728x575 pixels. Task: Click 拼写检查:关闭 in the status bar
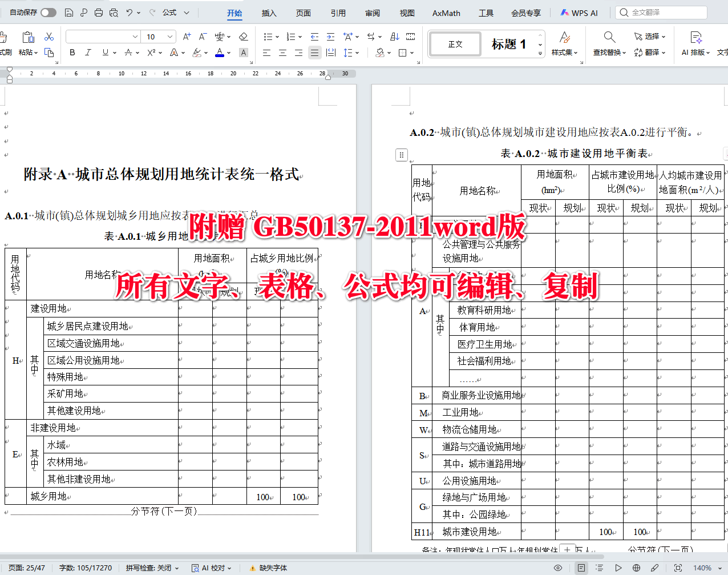148,568
